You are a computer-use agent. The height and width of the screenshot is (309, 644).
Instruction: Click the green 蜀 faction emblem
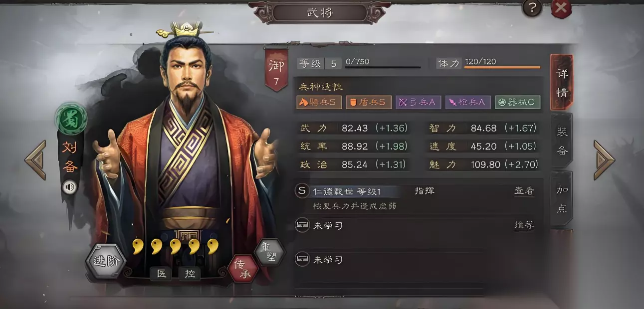pyautogui.click(x=71, y=120)
